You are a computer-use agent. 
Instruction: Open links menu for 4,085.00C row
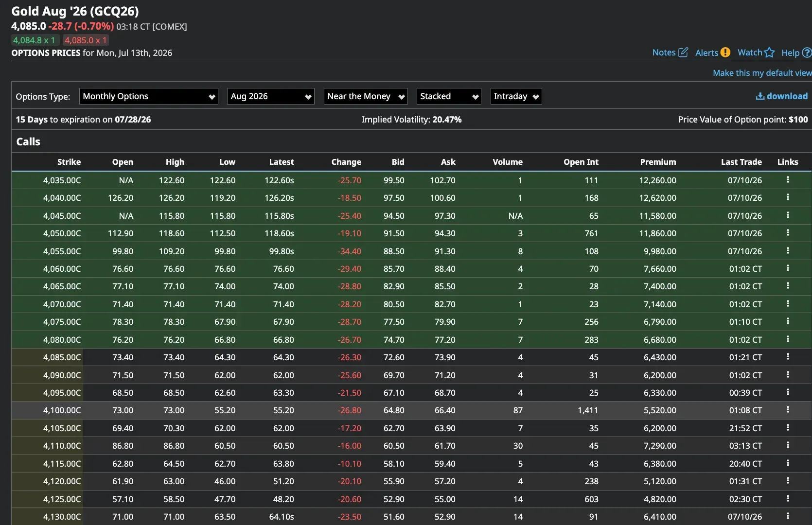pyautogui.click(x=788, y=357)
